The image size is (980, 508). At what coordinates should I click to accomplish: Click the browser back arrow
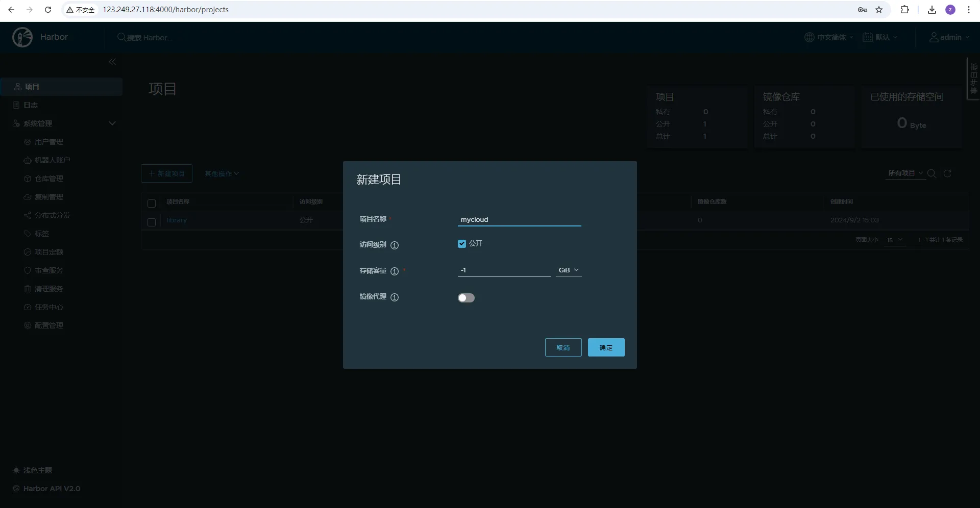11,10
